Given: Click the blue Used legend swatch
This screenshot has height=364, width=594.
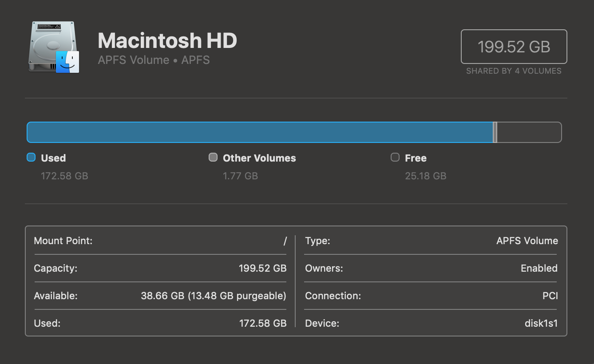Looking at the screenshot, I should coord(31,157).
